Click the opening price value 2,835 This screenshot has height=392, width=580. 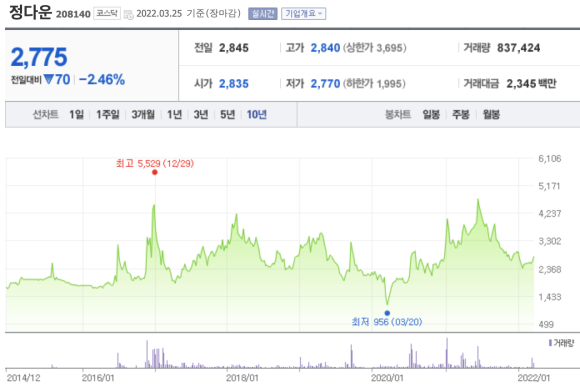coord(234,84)
